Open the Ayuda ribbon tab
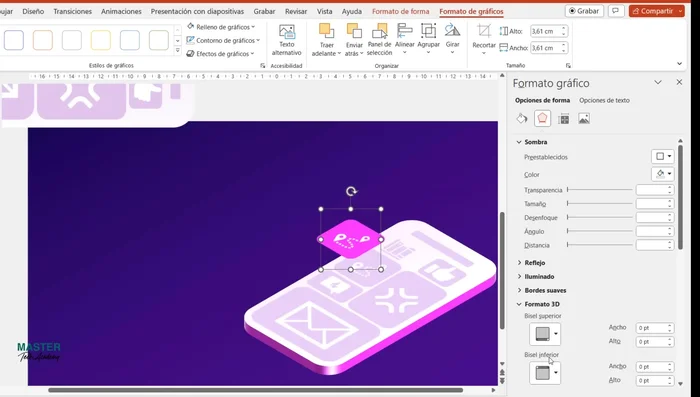This screenshot has width=700, height=397. tap(352, 11)
